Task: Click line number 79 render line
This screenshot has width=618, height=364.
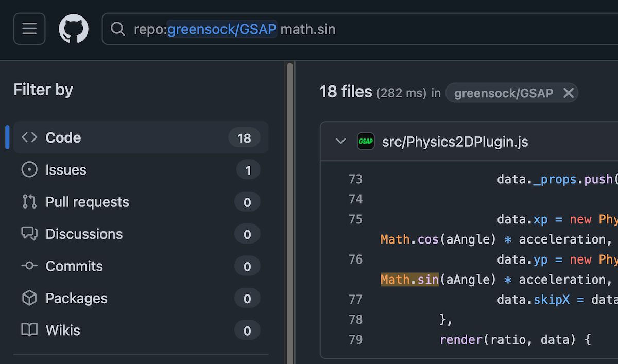Action: tap(355, 340)
